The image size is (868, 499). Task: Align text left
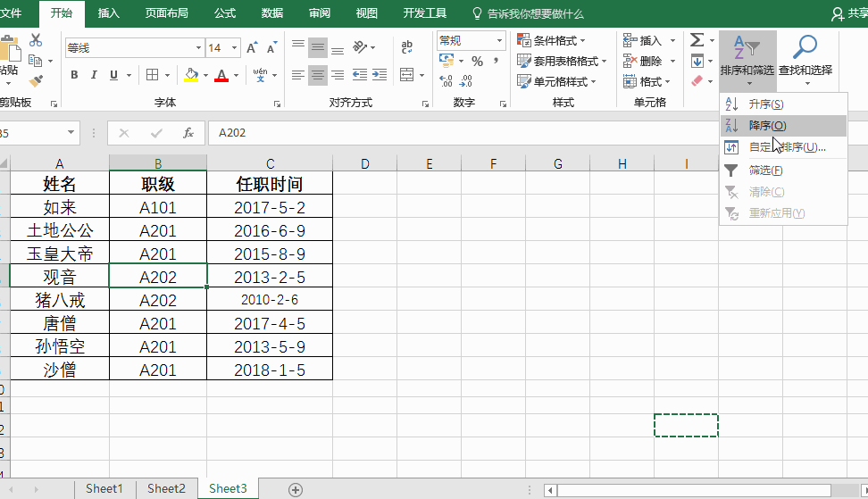298,75
